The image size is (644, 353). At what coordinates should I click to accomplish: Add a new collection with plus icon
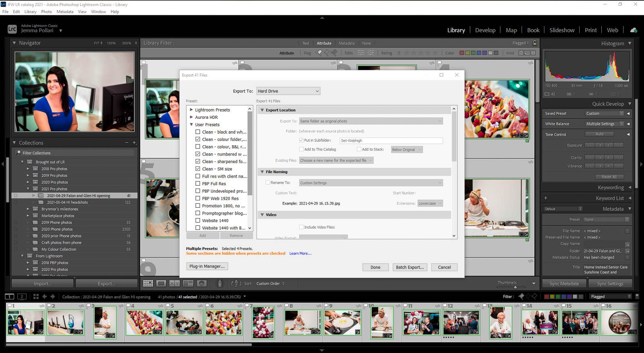(134, 143)
